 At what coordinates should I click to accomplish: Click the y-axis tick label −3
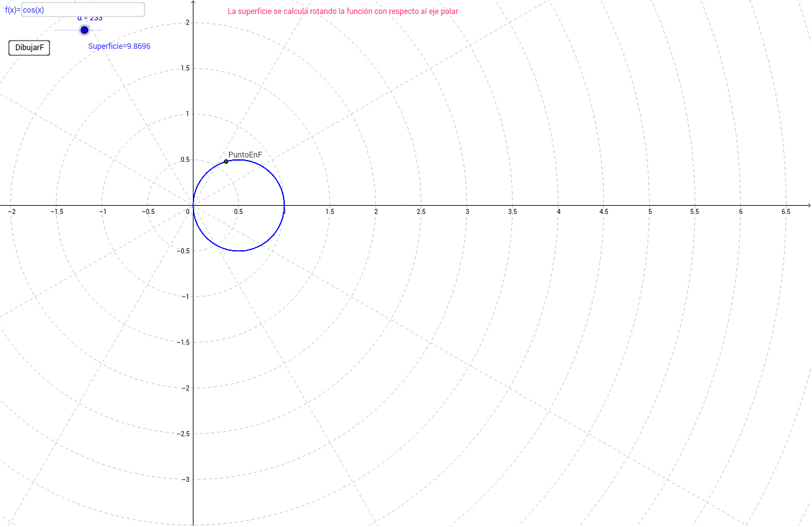(185, 479)
